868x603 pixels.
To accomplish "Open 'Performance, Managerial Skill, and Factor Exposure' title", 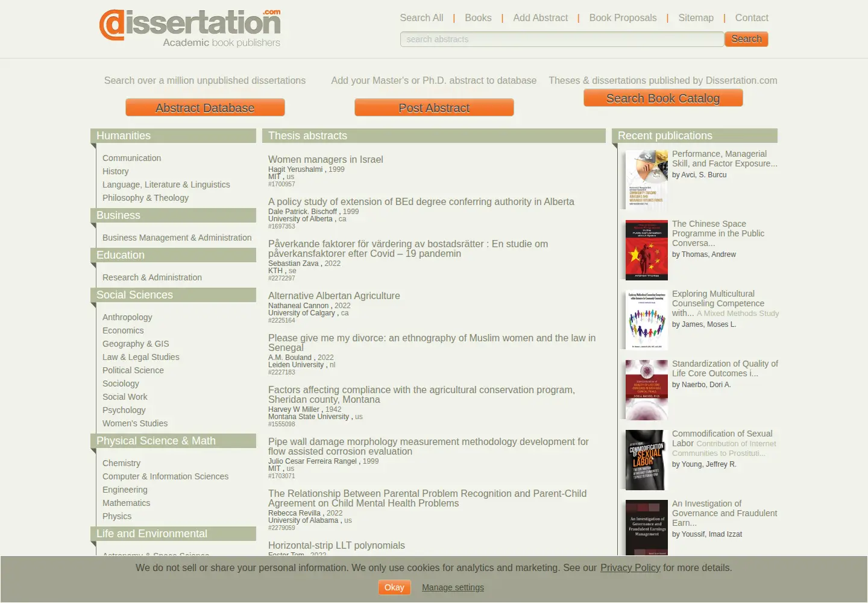I will coord(725,159).
